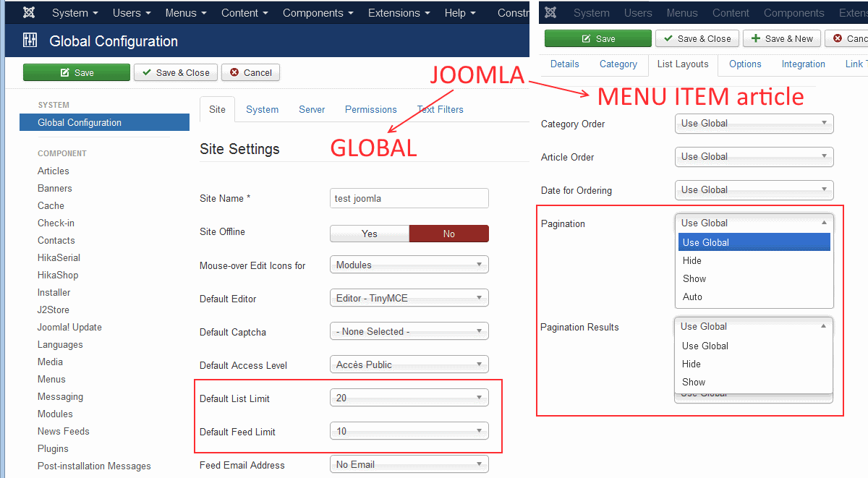Screen dimensions: 868x478
Task: Open the Help menu in left window
Action: tap(460, 13)
